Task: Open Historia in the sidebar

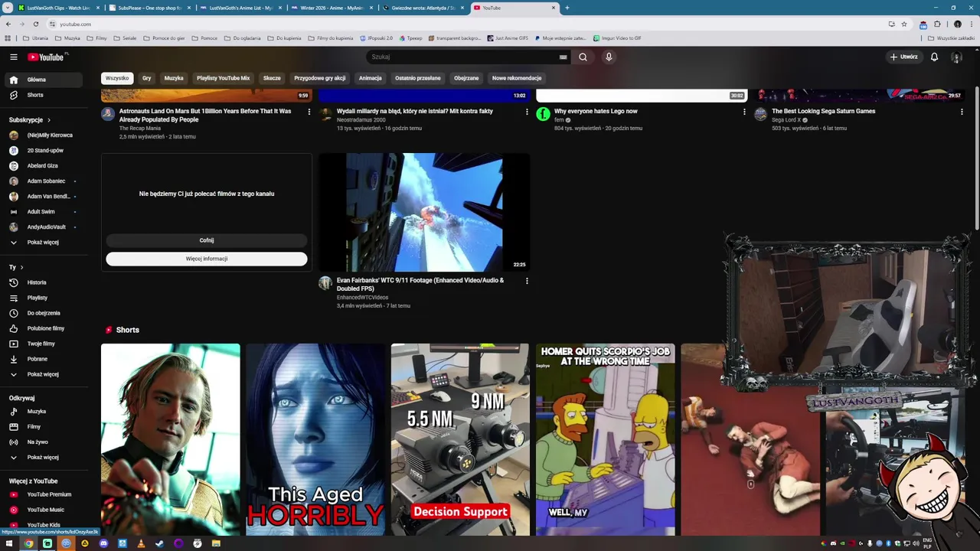Action: pos(44,282)
